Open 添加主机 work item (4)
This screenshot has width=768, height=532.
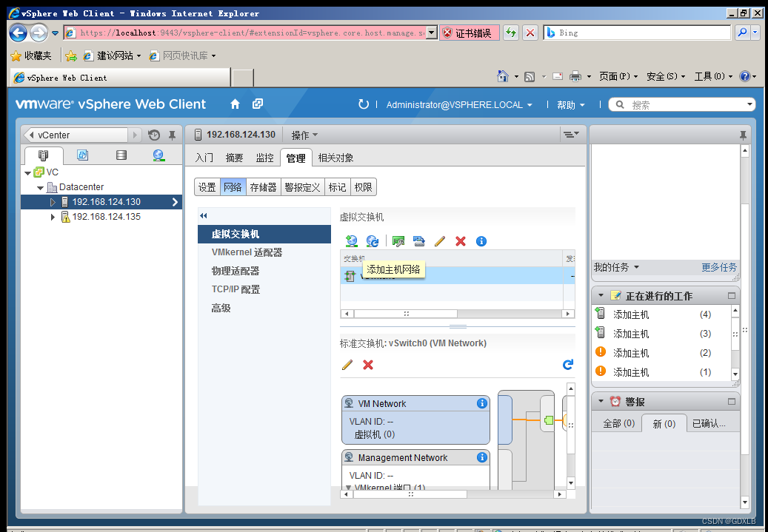(661, 314)
